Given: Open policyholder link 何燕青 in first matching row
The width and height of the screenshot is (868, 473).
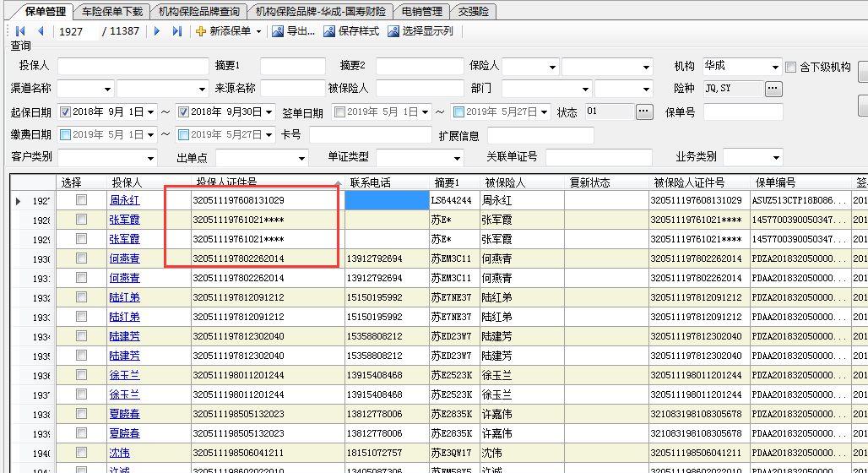Looking at the screenshot, I should tap(124, 258).
